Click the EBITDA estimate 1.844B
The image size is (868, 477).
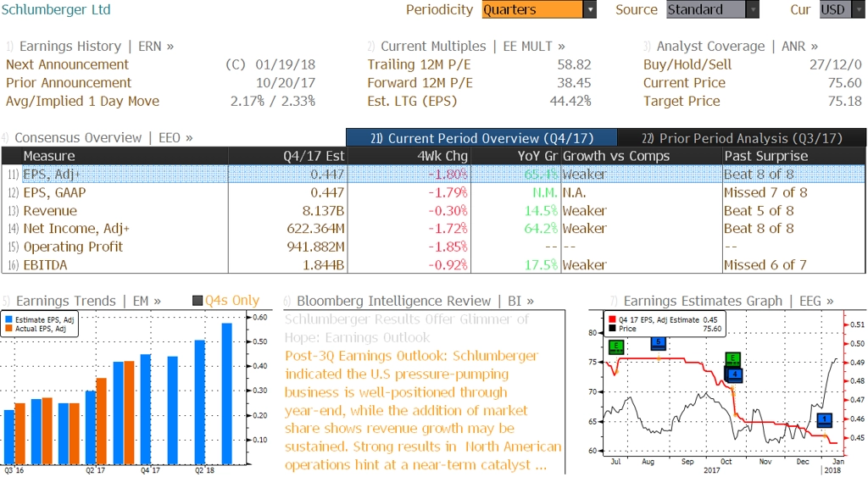pyautogui.click(x=323, y=264)
